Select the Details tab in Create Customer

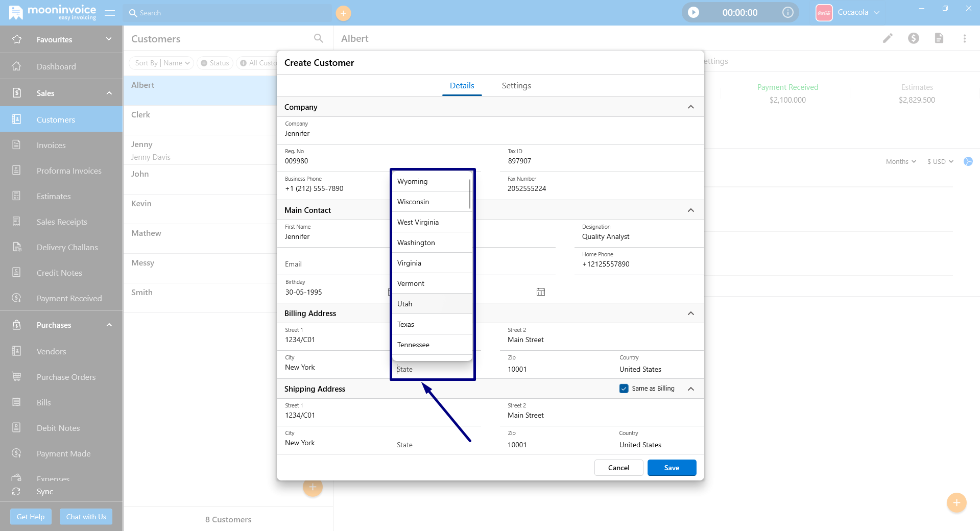[462, 86]
